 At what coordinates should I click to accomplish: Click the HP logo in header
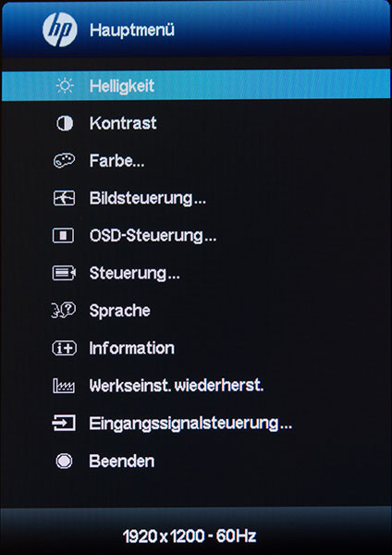click(x=60, y=30)
